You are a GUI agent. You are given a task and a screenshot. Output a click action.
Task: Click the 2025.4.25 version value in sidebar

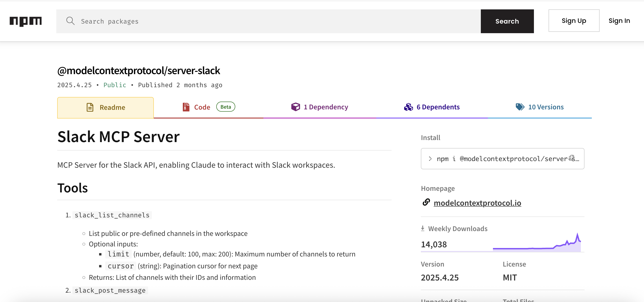click(440, 278)
